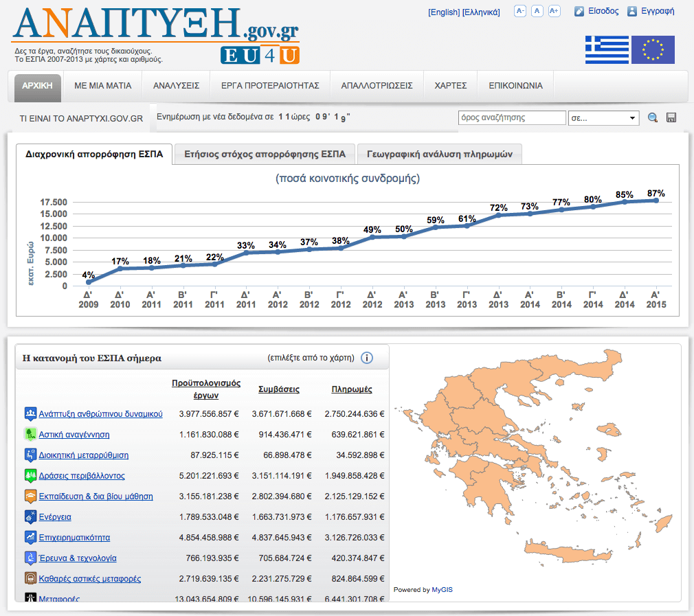Click the Αστική αναγέννηση category icon
Viewport: 694px width, 616px height.
(30, 434)
